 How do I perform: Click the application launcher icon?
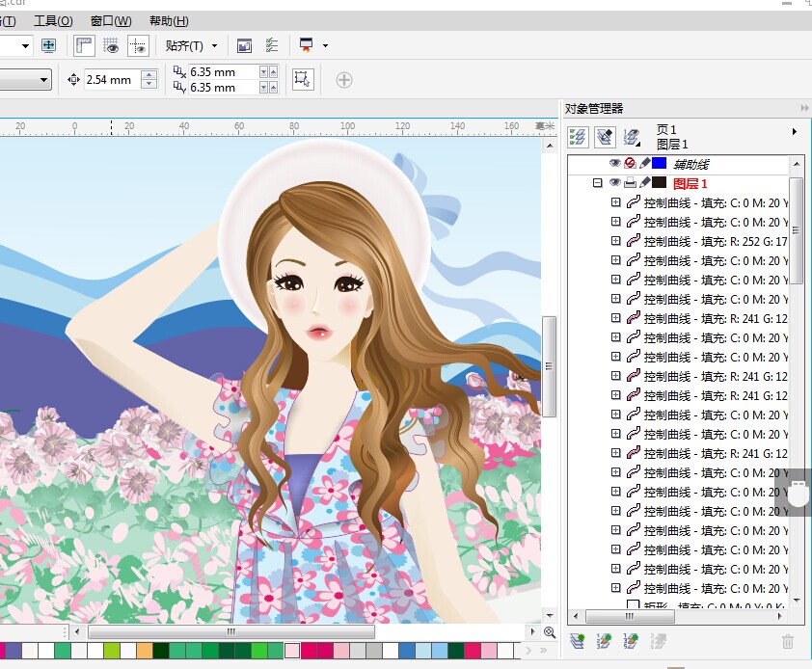pyautogui.click(x=306, y=45)
